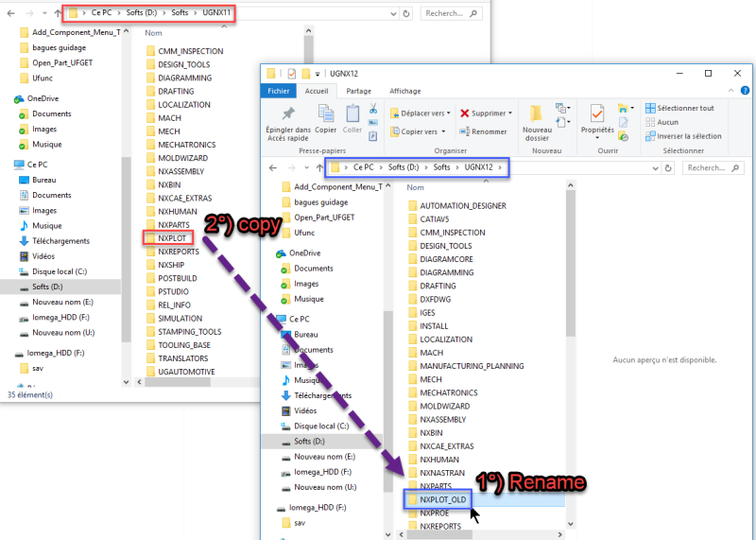The height and width of the screenshot is (540, 756).
Task: Click the UGNX11 search box
Action: click(x=451, y=13)
